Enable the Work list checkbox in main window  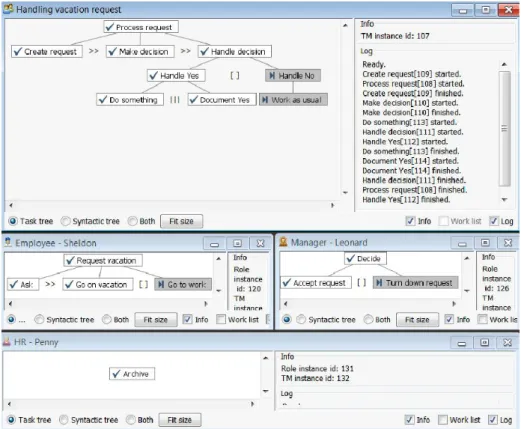click(x=443, y=221)
